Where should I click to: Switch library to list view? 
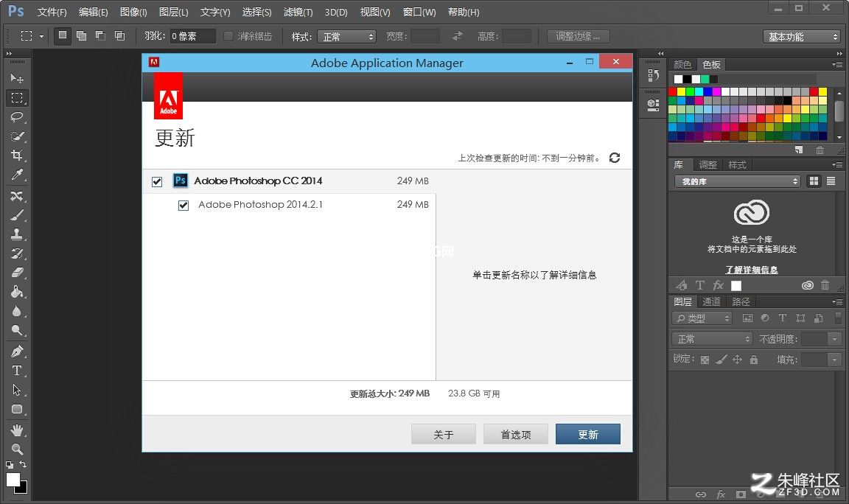point(831,181)
